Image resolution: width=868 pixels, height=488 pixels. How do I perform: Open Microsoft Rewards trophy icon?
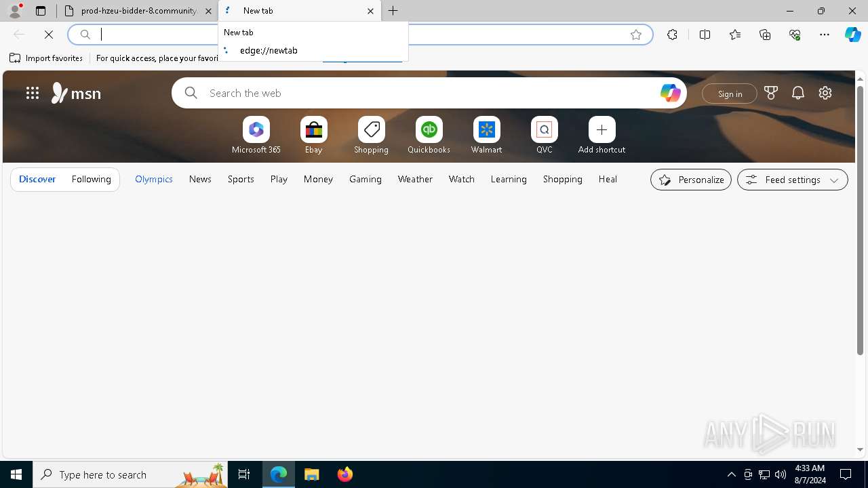click(770, 93)
